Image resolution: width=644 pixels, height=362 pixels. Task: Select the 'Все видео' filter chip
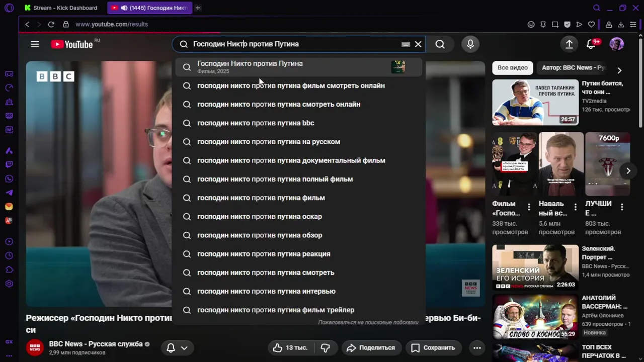coord(513,68)
